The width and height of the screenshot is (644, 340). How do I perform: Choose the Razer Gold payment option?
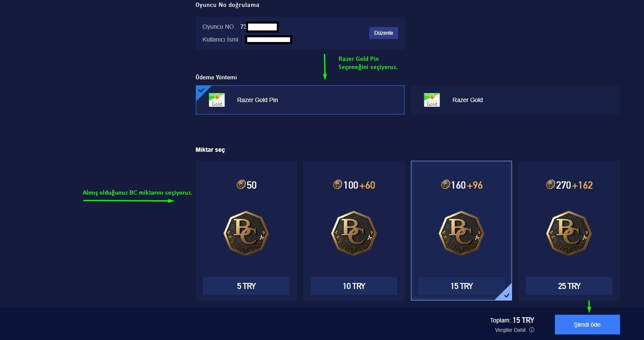coord(515,100)
